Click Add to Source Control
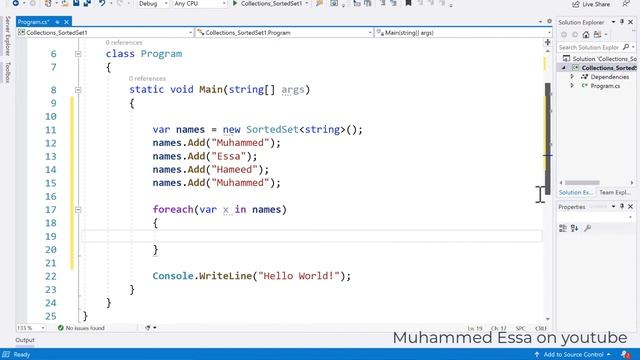640x360 pixels. pyautogui.click(x=573, y=354)
